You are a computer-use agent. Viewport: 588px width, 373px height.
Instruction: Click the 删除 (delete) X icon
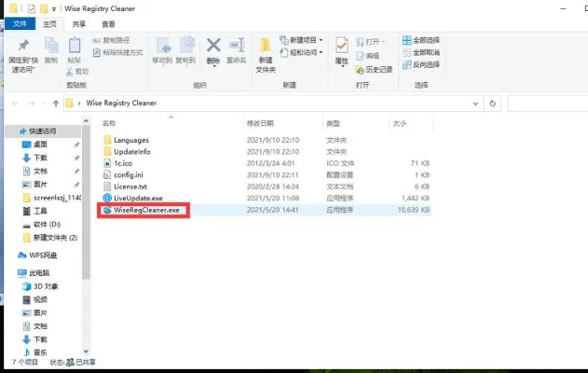(x=212, y=47)
